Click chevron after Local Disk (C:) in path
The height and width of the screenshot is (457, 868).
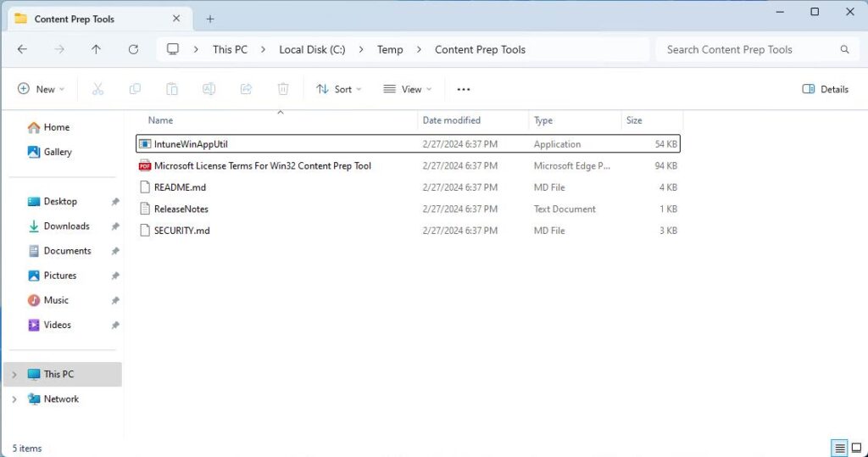point(361,49)
